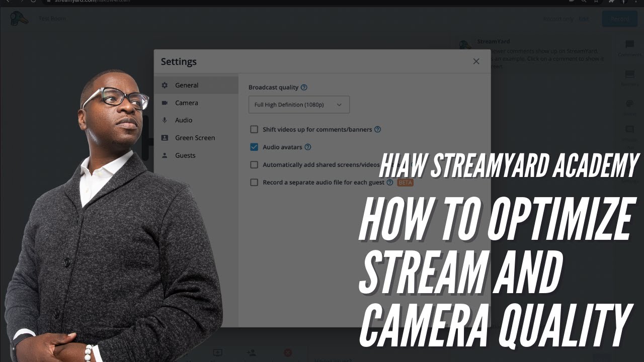Click the Broadcast quality help icon

[x=304, y=87]
